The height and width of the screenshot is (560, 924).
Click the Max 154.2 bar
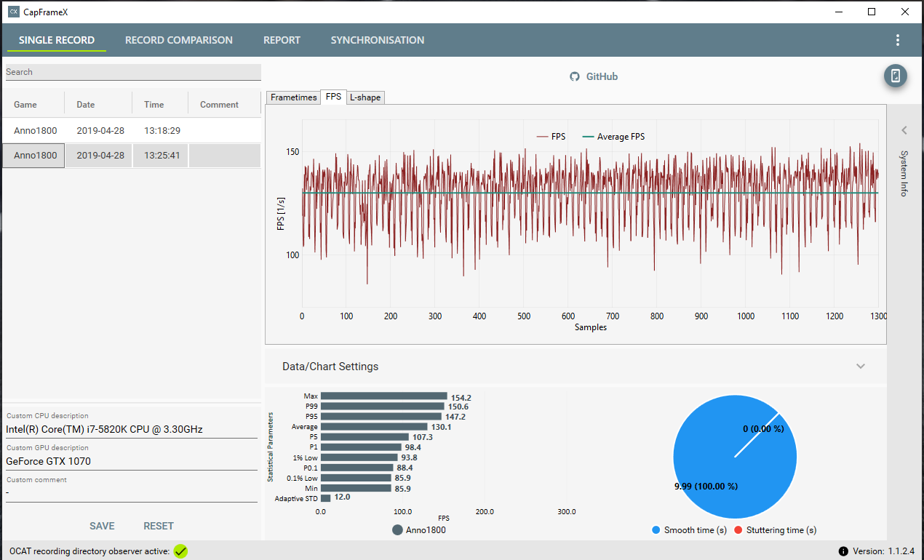(x=385, y=396)
